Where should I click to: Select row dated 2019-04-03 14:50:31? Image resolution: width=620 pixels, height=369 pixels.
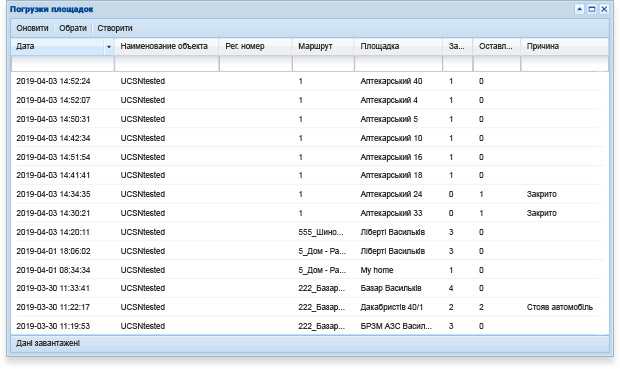point(310,119)
